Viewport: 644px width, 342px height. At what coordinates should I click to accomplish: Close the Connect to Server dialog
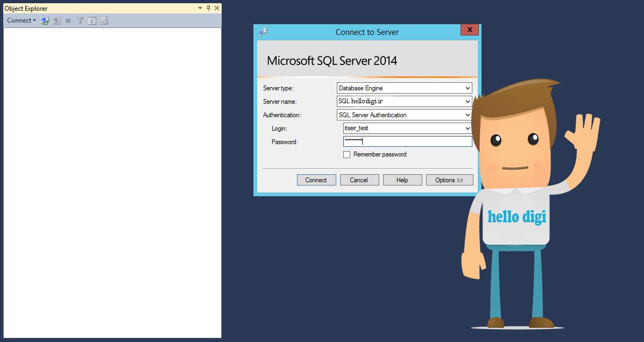(470, 30)
